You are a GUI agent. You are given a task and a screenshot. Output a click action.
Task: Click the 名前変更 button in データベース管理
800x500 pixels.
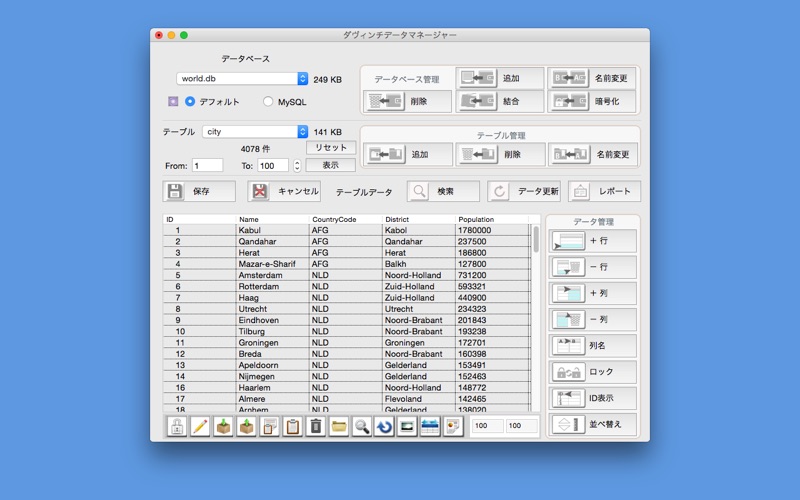click(592, 78)
